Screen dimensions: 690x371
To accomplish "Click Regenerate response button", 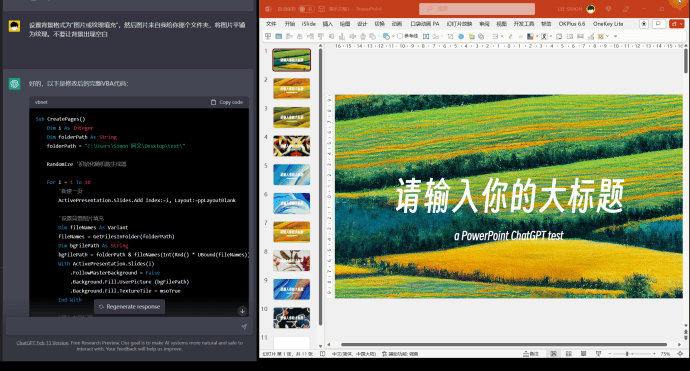I will (129, 307).
